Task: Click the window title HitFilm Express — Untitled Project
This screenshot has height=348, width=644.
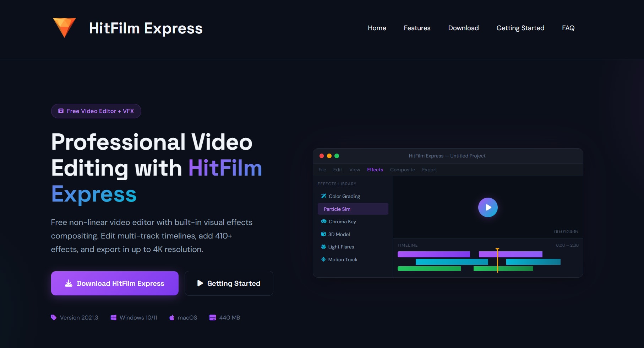Action: 447,156
